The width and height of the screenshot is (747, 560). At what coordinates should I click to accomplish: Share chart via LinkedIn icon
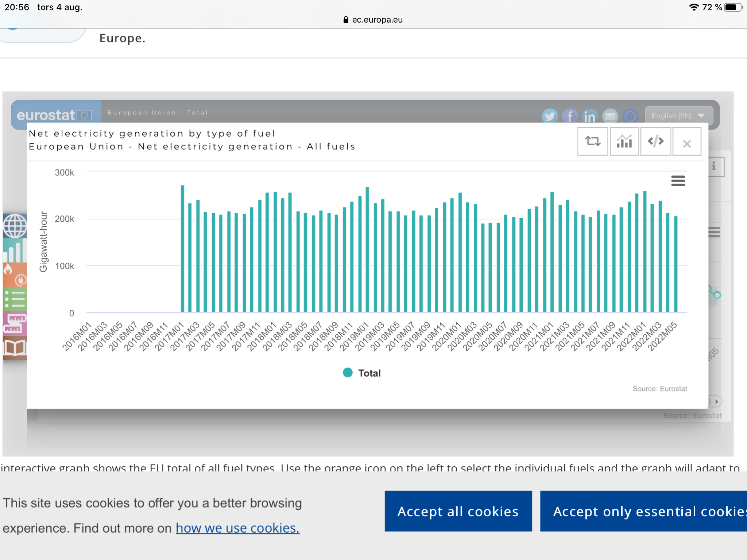[x=590, y=117]
